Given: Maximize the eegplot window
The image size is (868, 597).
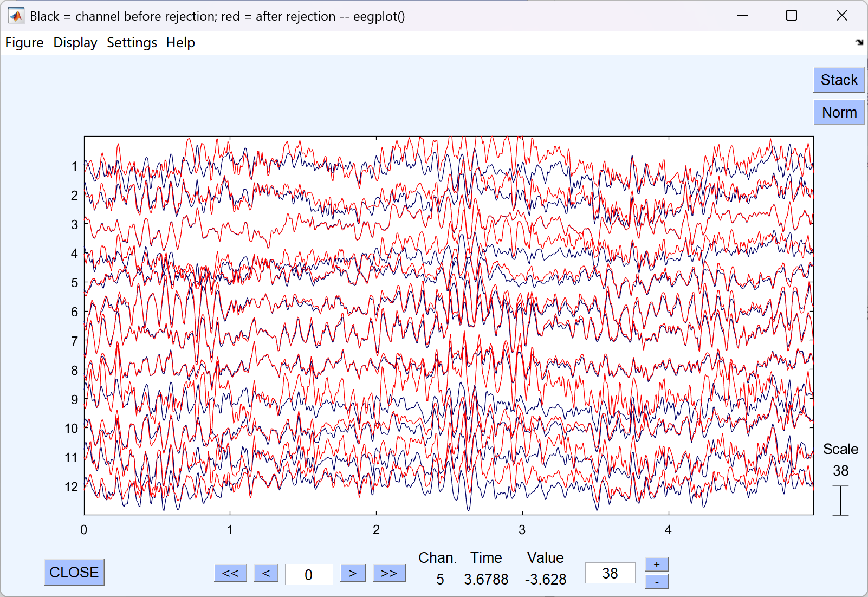Looking at the screenshot, I should point(792,15).
